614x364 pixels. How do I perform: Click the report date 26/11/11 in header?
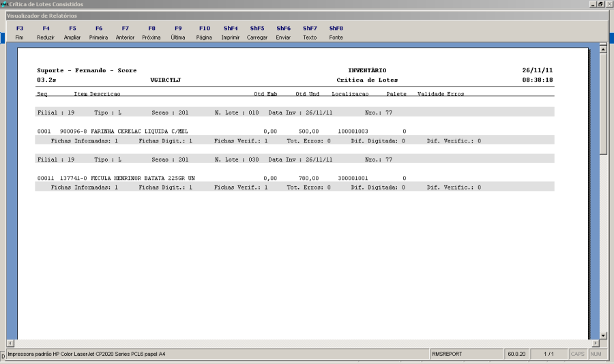(x=538, y=70)
